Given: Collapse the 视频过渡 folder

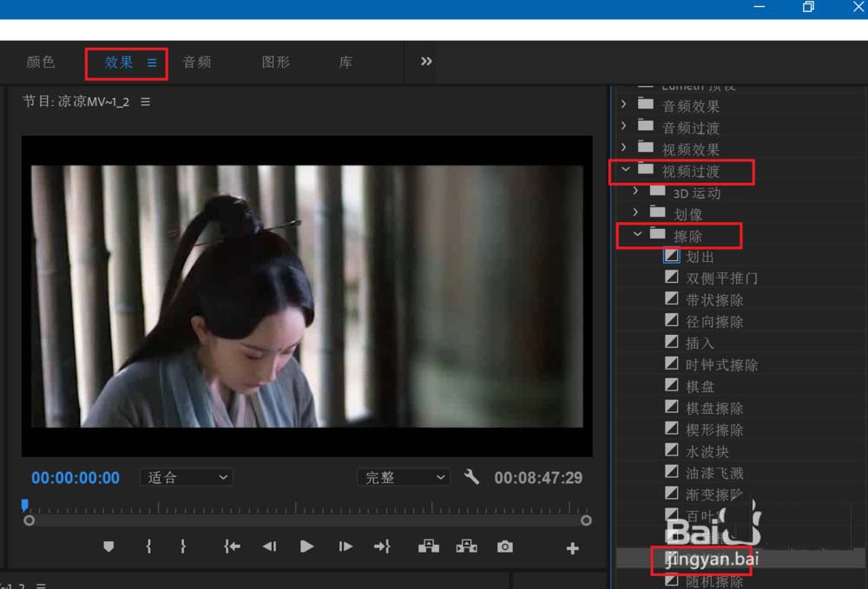Looking at the screenshot, I should [x=625, y=168].
